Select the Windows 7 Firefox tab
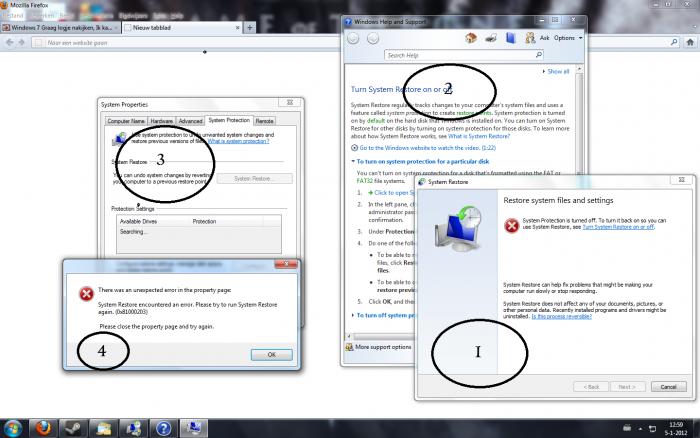Viewport: 700px width, 438px height. (x=60, y=28)
